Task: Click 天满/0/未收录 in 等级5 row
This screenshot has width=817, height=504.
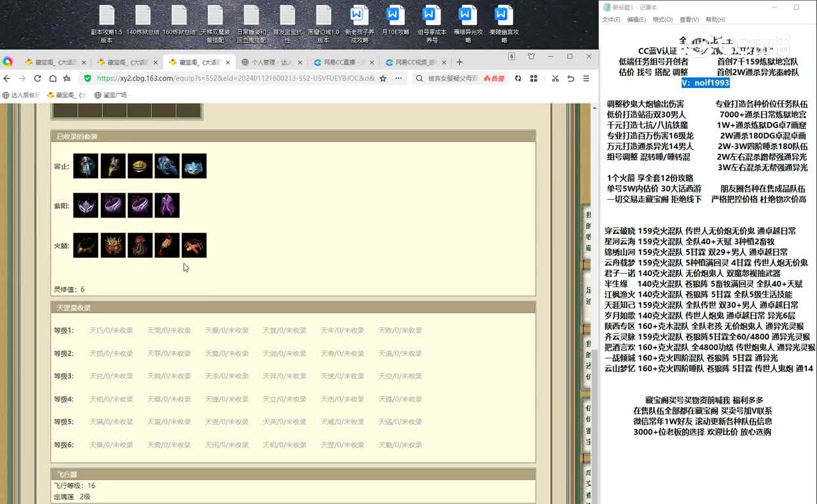Action: coord(111,422)
